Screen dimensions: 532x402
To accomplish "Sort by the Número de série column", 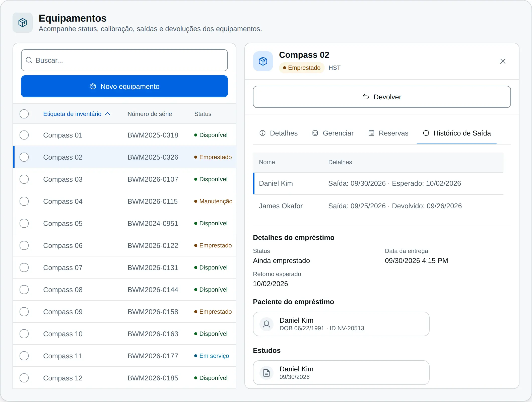I will point(150,114).
